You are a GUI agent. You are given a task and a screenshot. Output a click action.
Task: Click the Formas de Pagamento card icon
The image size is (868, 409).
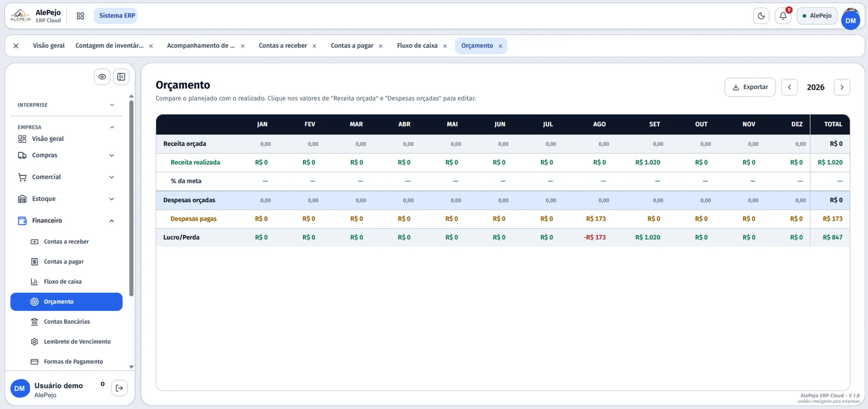point(34,362)
